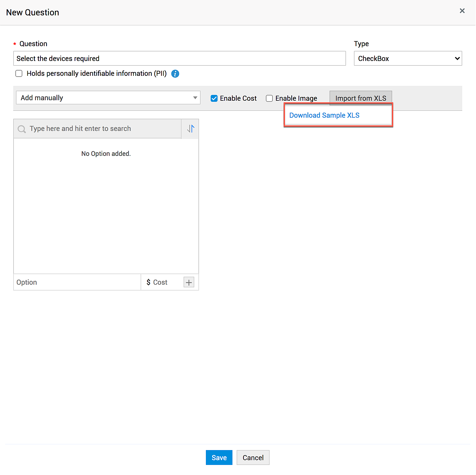
Task: Toggle the PII information checkbox
Action: point(19,73)
